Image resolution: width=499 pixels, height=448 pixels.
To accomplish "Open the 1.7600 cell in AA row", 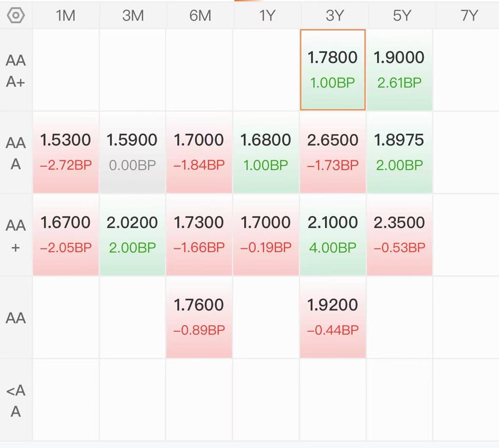I will click(199, 317).
